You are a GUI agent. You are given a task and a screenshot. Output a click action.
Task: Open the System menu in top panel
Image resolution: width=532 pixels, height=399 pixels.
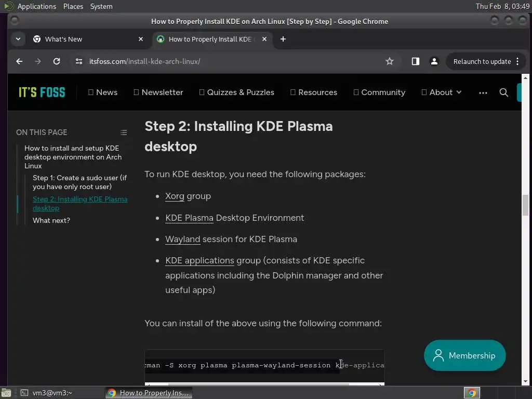[101, 6]
